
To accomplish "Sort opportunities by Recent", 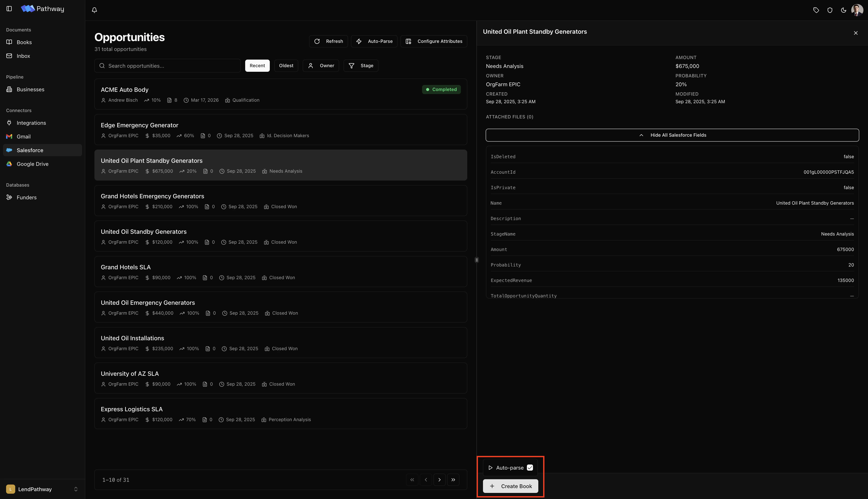I will 257,66.
